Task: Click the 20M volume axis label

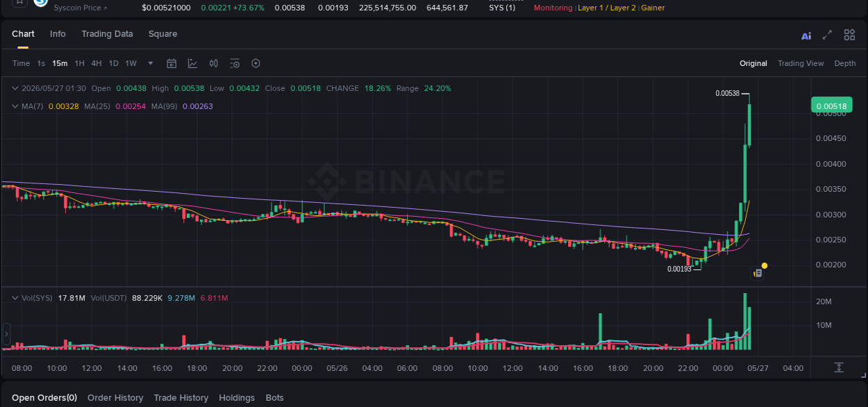Action: 824,301
